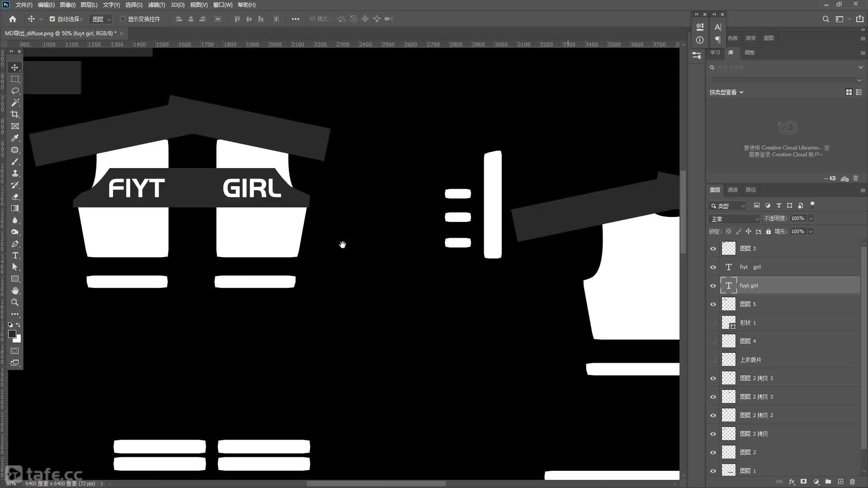Select the Eraser tool
Screen dimensions: 868x488
[15, 197]
